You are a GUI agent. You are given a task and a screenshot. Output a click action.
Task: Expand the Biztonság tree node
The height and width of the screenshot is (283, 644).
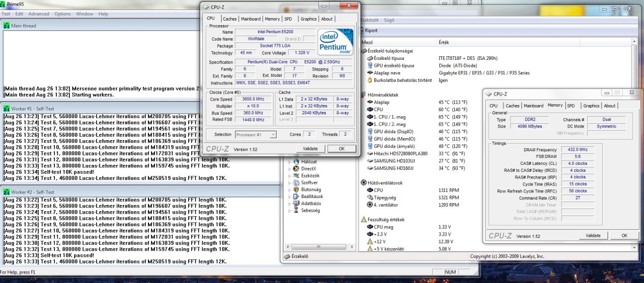[289, 190]
